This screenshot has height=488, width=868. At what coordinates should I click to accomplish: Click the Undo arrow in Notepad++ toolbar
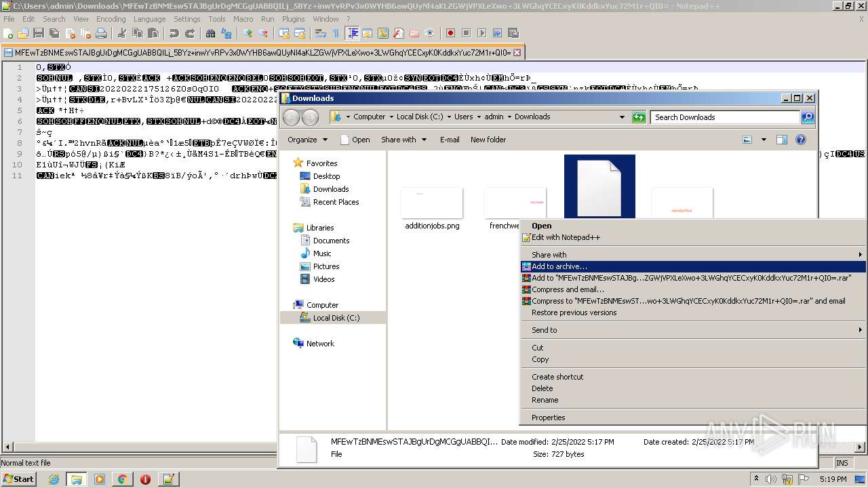pos(174,33)
